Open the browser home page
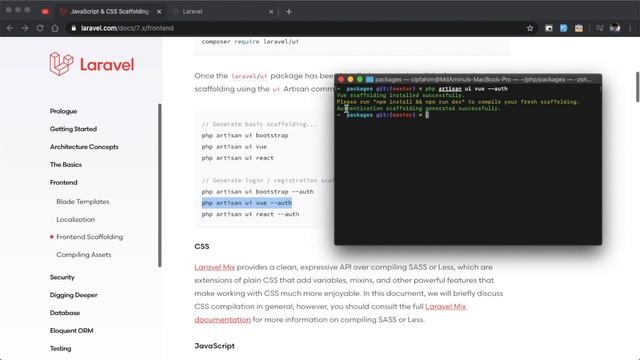Image resolution: width=640 pixels, height=360 pixels. tap(55, 28)
